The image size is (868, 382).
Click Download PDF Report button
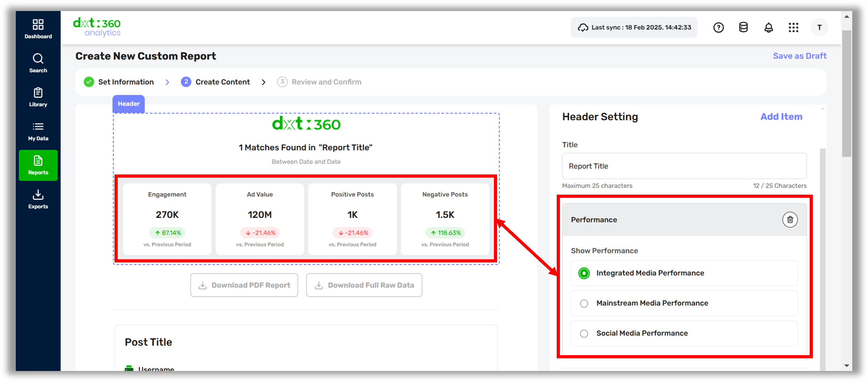point(244,285)
